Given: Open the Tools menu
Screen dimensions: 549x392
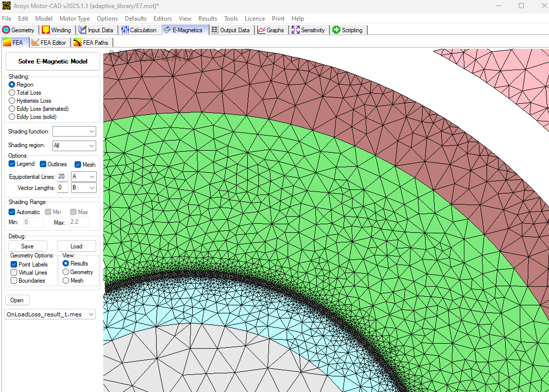Looking at the screenshot, I should click(231, 19).
